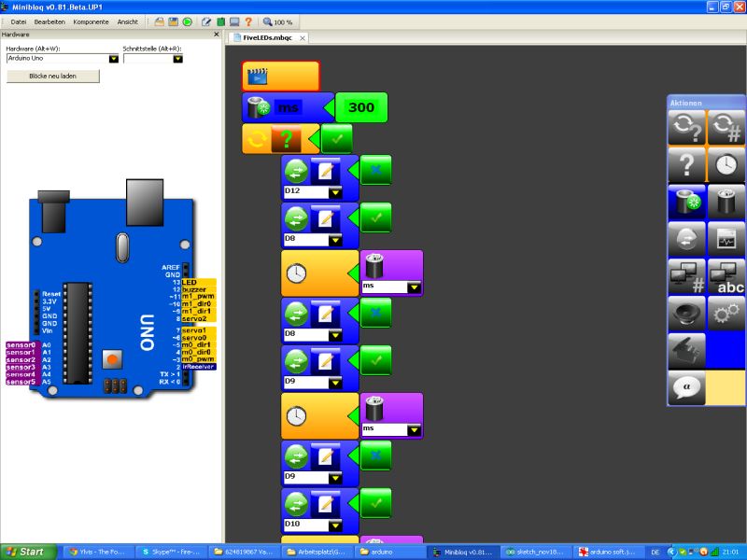Add the motor gears action
The height and width of the screenshot is (560, 747).
click(x=726, y=314)
